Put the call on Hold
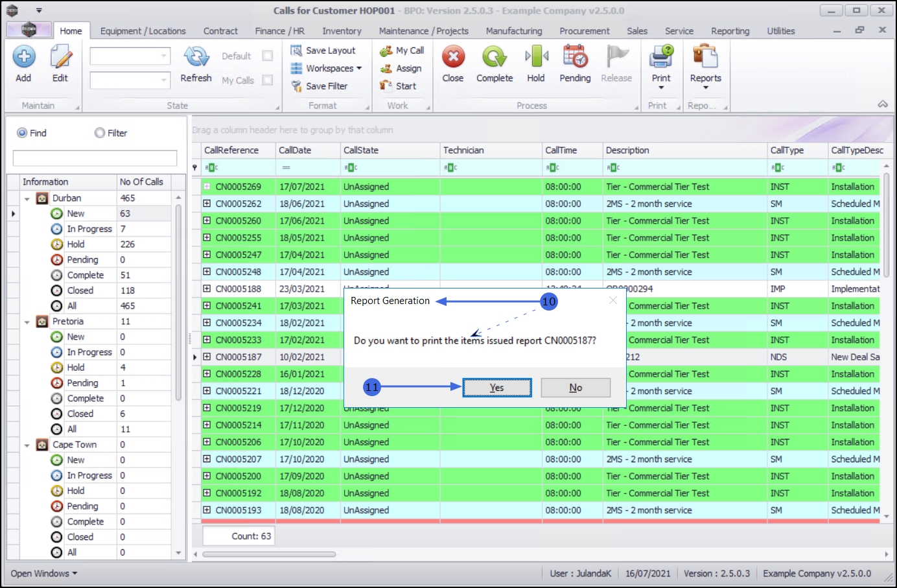Screen dimensions: 897x588 click(x=536, y=64)
